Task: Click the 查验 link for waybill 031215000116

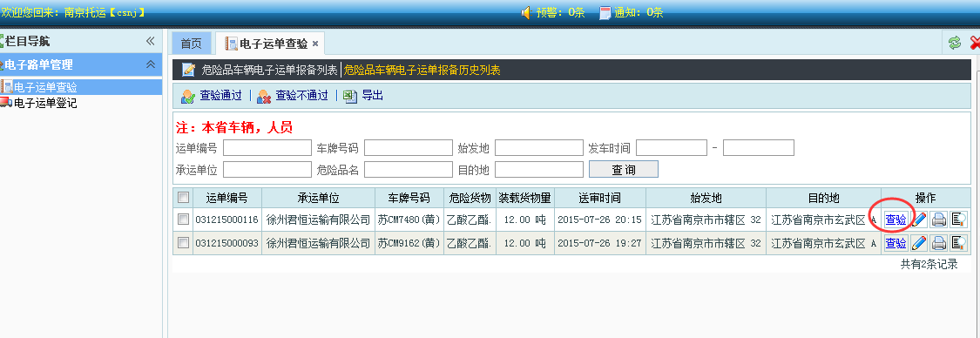Action: (x=896, y=220)
